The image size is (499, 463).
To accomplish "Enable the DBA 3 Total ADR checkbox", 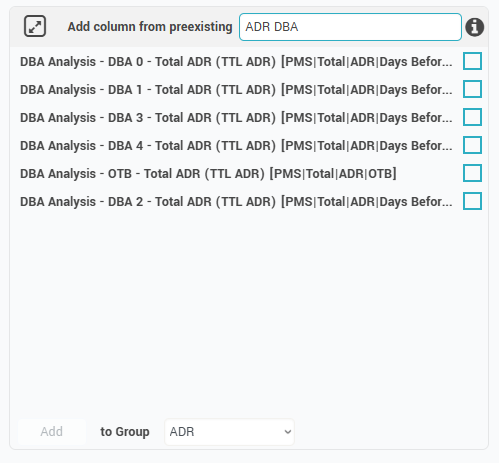I will 472,117.
